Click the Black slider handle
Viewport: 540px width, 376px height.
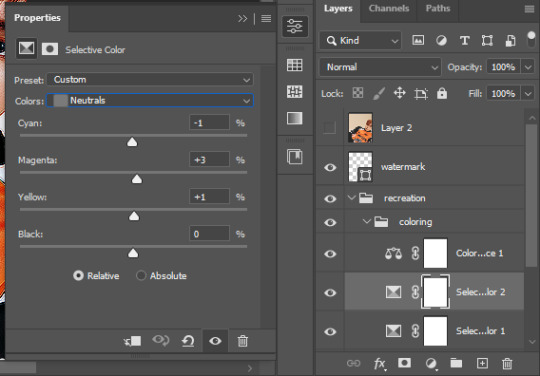(x=133, y=253)
